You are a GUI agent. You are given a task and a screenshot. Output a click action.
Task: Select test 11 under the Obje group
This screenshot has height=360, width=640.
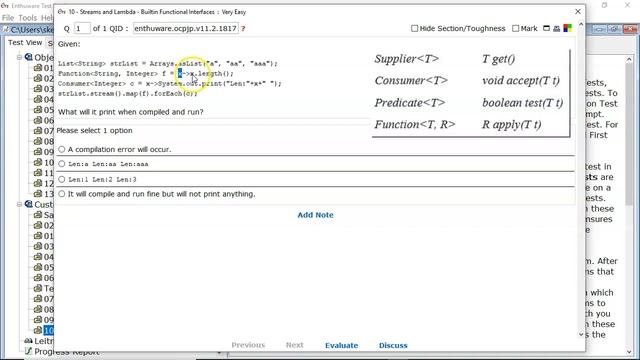44,173
